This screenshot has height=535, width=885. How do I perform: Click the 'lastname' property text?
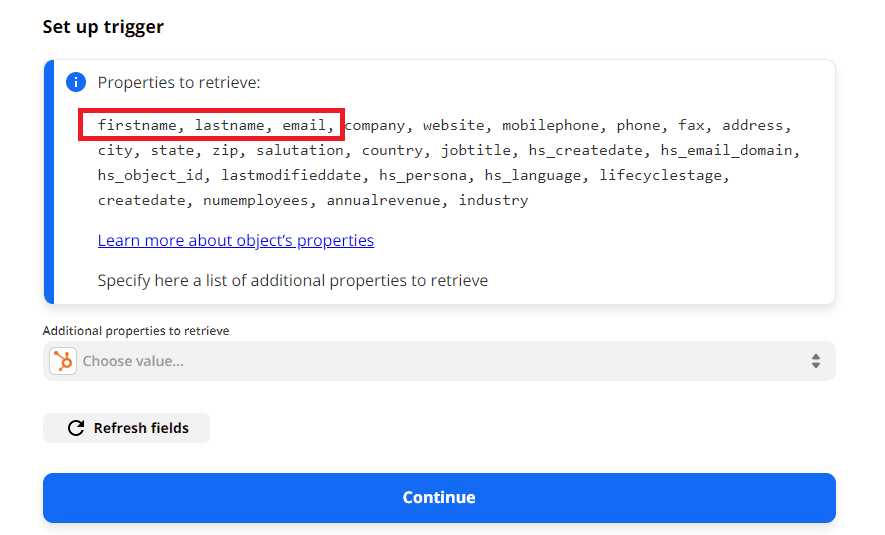(230, 126)
